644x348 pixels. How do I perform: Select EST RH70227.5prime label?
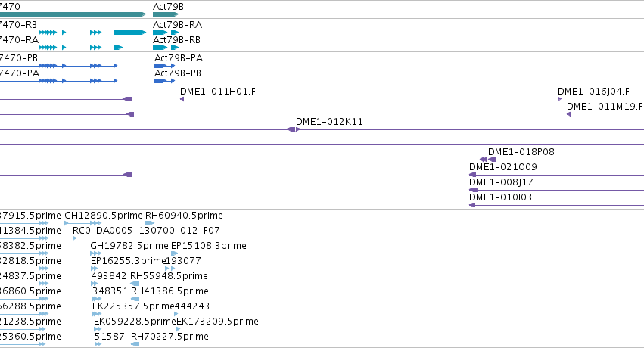pyautogui.click(x=170, y=337)
